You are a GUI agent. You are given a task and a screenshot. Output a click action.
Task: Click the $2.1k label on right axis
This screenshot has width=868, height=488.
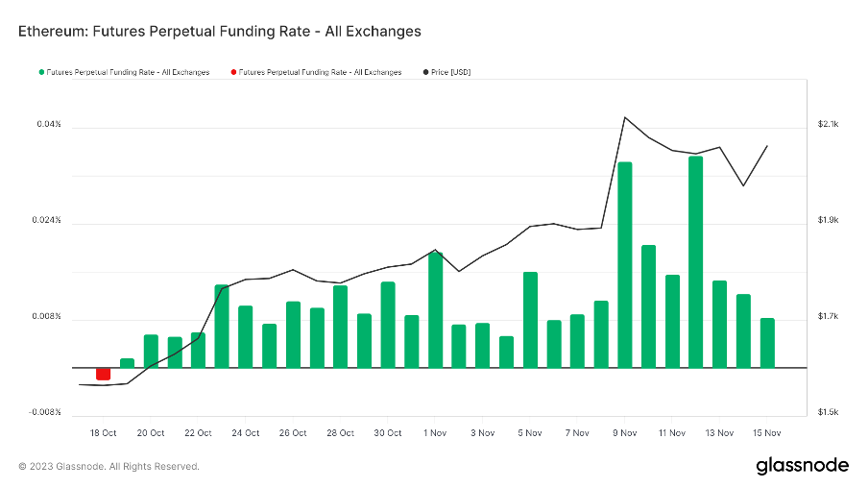tap(828, 125)
